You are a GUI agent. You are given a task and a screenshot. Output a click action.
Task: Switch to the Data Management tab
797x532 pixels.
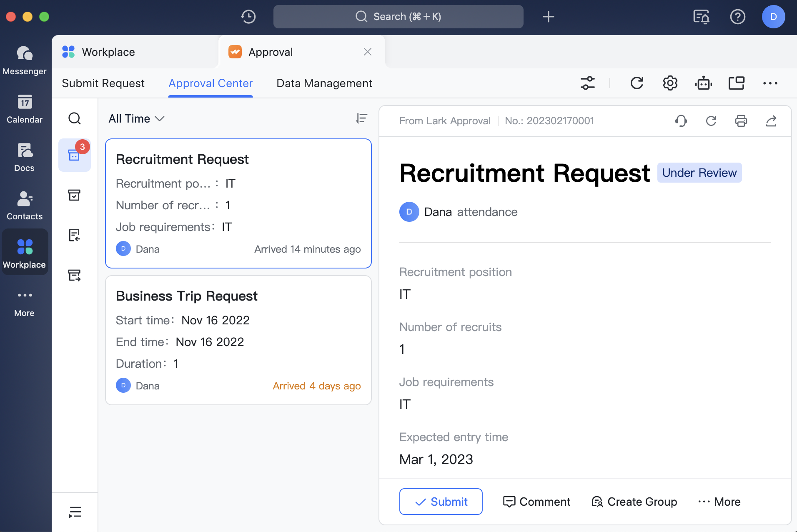pos(324,83)
